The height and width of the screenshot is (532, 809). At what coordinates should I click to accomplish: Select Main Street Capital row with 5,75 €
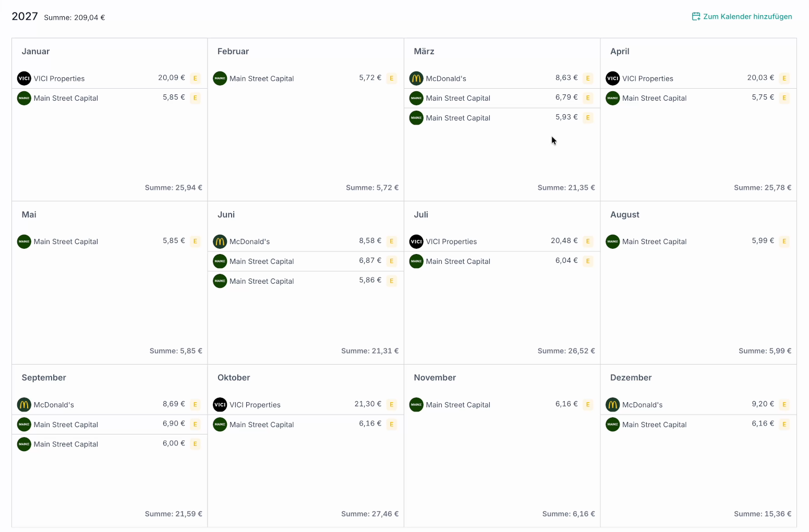pyautogui.click(x=698, y=98)
